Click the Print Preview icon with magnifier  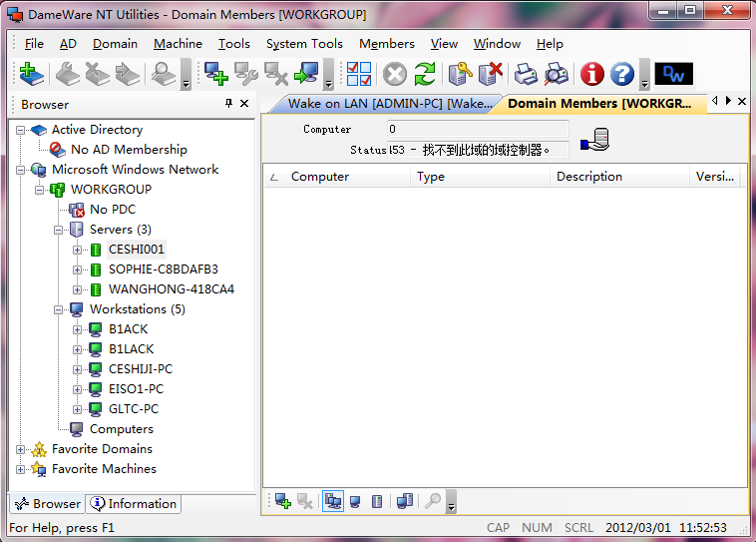pyautogui.click(x=557, y=74)
